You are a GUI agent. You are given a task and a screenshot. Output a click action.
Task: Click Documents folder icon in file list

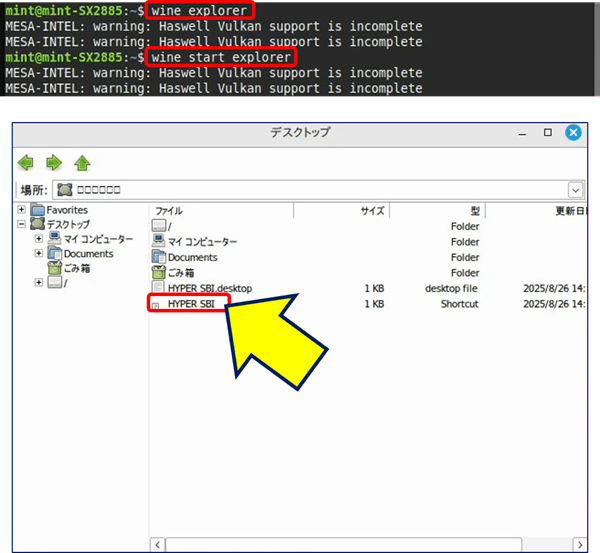(158, 256)
